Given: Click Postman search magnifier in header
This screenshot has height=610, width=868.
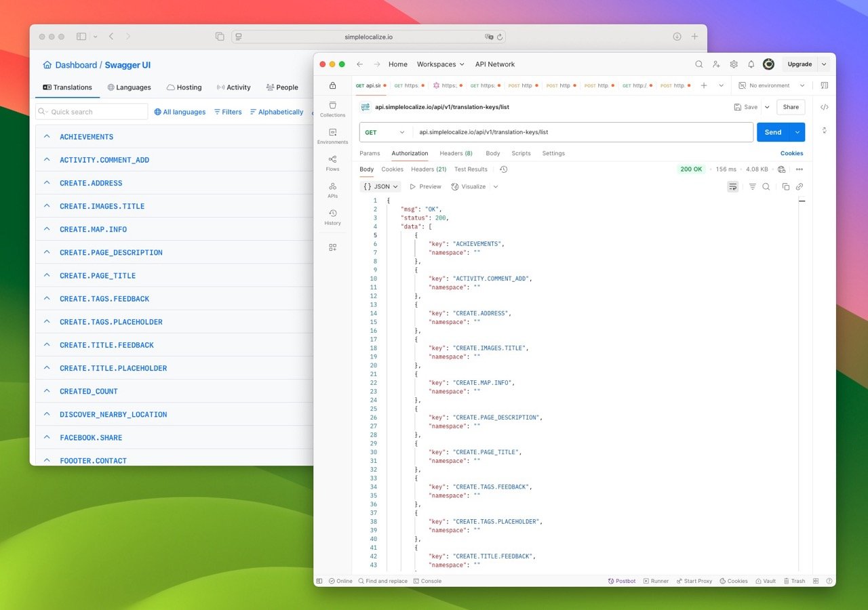Looking at the screenshot, I should coord(699,64).
